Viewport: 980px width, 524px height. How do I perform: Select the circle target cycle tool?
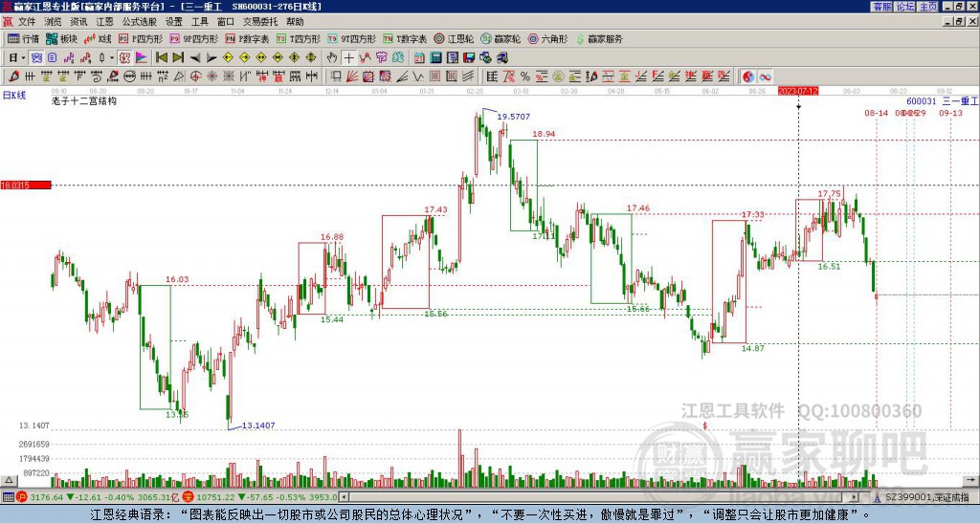point(195,76)
